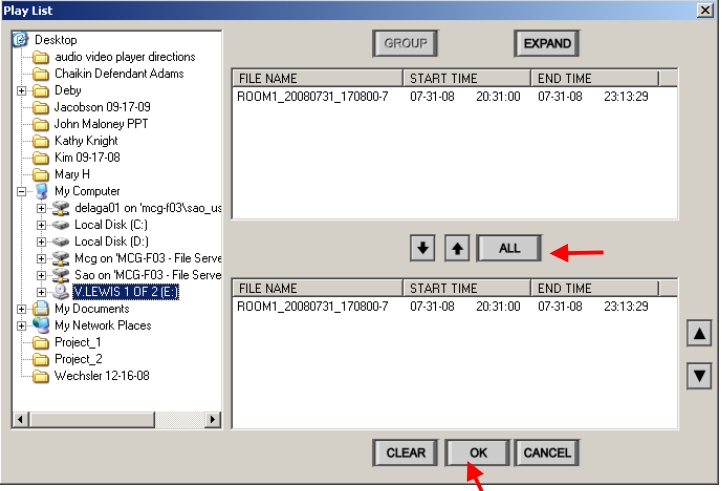Expand the delaga01 network drive node
The width and height of the screenshot is (722, 491).
pos(41,208)
